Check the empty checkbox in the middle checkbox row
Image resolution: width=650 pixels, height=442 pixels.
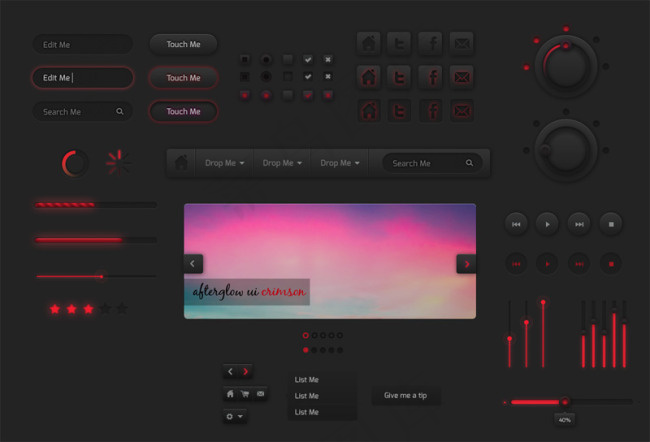(287, 76)
